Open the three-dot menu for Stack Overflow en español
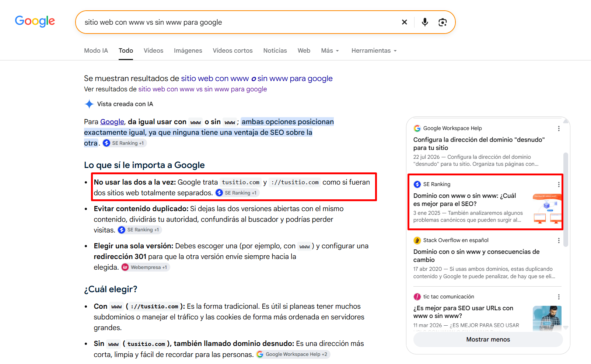591x364 pixels. click(x=559, y=240)
